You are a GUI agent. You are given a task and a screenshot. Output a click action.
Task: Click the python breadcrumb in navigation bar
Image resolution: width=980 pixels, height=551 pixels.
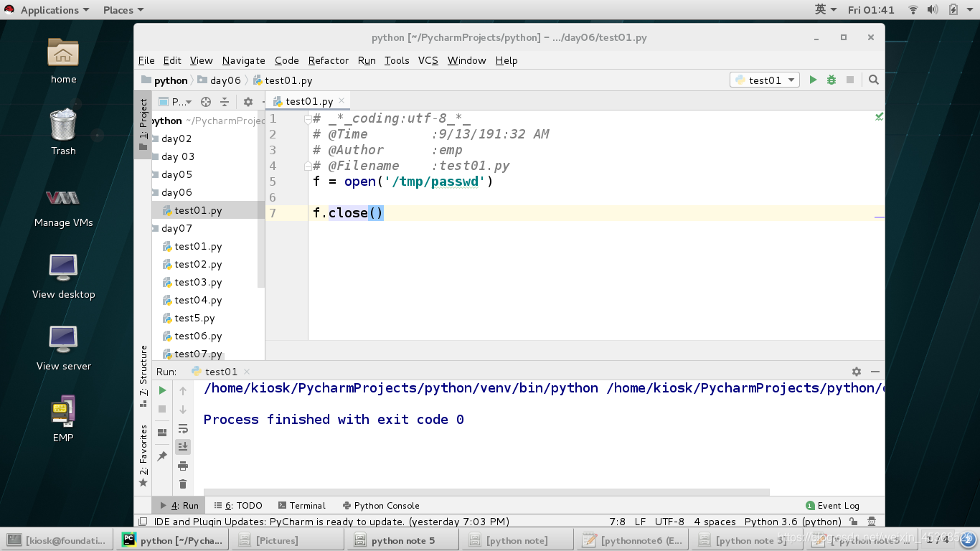tap(164, 80)
